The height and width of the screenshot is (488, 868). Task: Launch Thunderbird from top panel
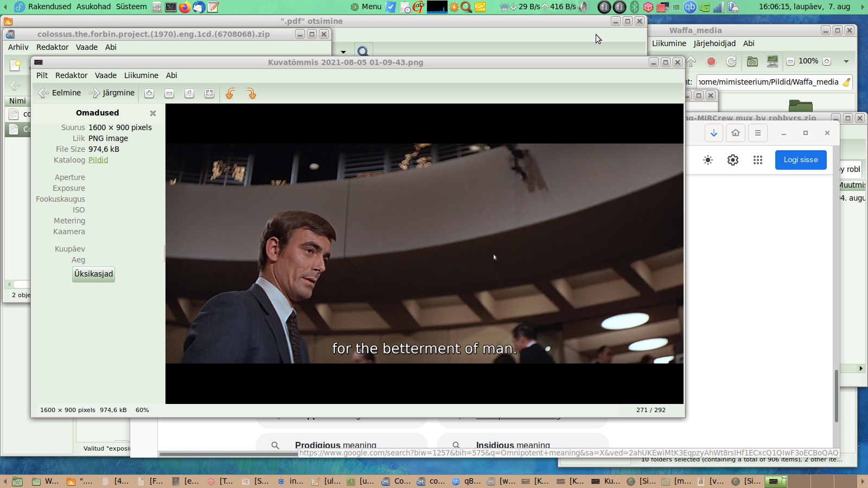tap(199, 7)
